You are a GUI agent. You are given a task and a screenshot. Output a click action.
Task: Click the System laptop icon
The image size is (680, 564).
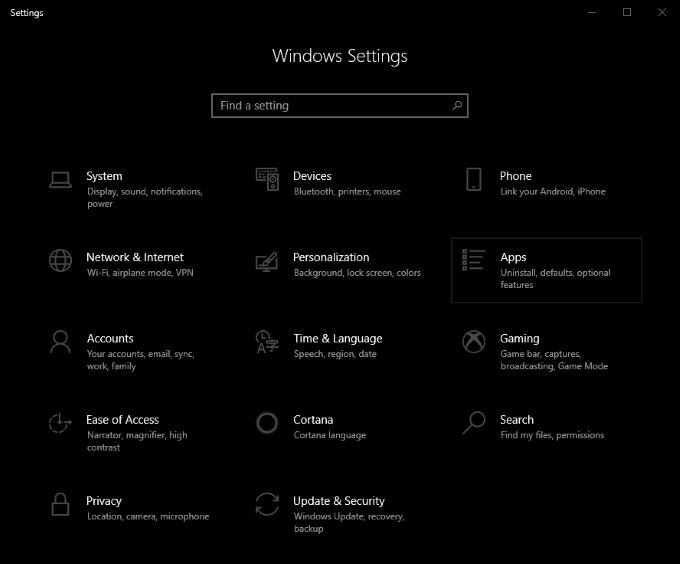60,179
